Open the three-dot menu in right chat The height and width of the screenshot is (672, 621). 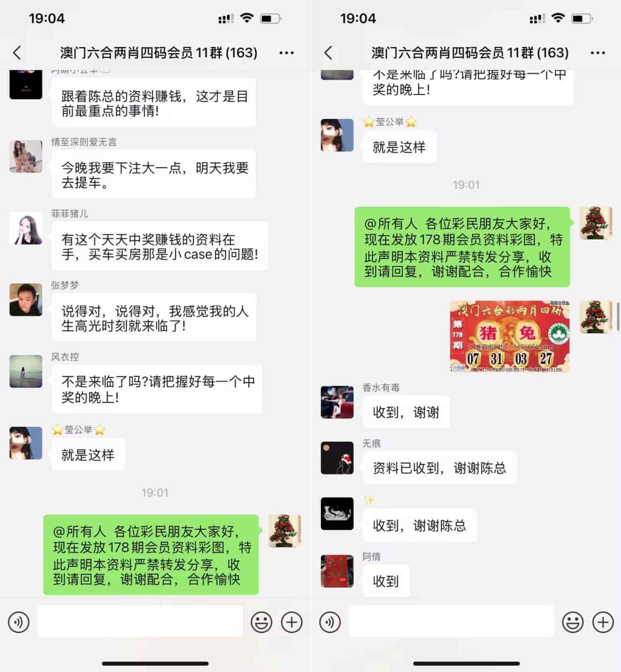click(x=598, y=53)
